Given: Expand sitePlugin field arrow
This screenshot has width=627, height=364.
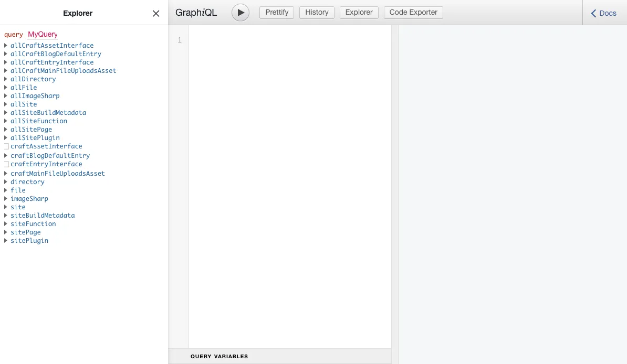Looking at the screenshot, I should click(6, 241).
